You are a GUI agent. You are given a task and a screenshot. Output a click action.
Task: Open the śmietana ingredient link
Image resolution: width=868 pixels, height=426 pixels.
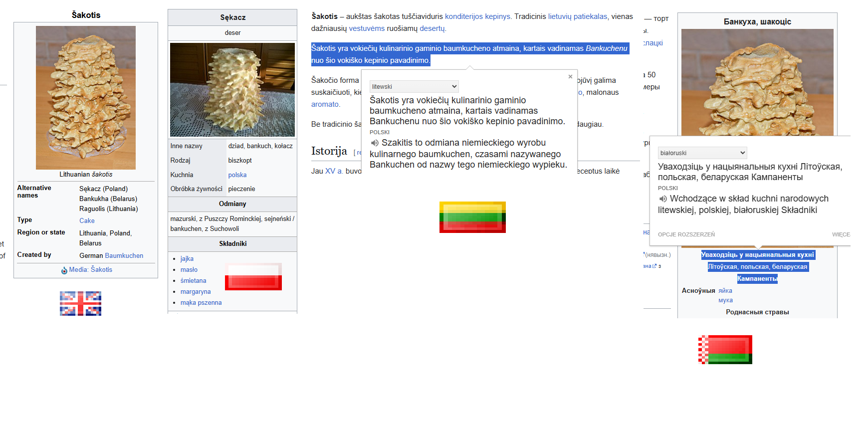pos(193,280)
